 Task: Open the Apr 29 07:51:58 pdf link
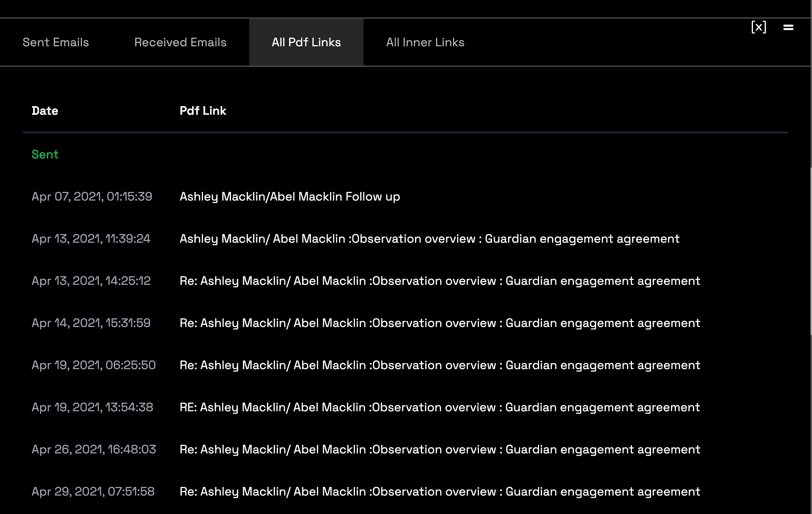click(439, 491)
